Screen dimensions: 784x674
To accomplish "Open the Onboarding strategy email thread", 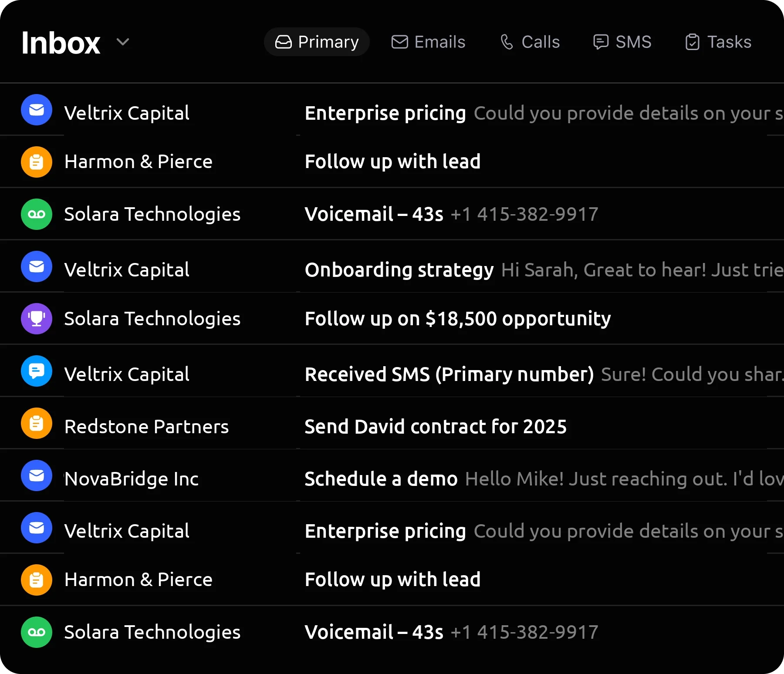I will (399, 270).
